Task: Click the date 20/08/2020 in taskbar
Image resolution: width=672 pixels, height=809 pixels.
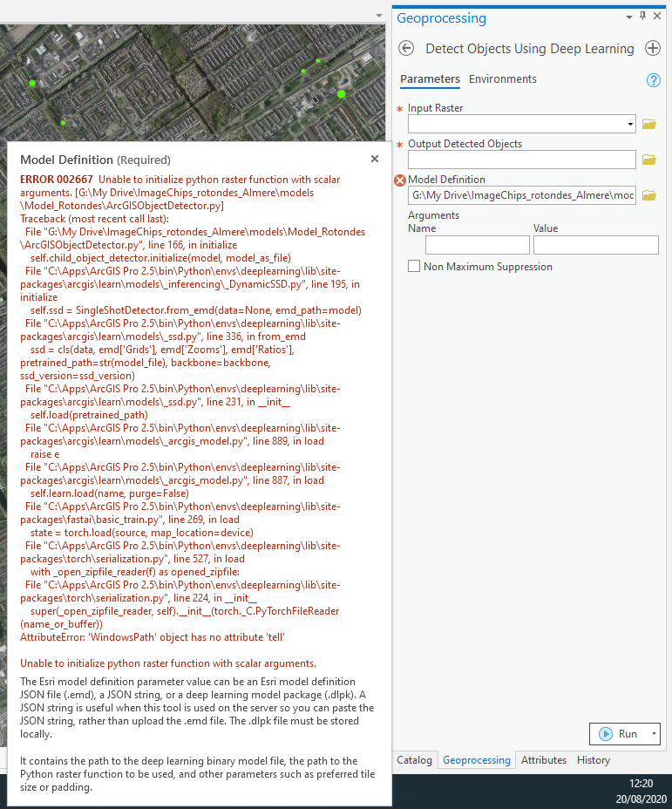Action: point(641,799)
